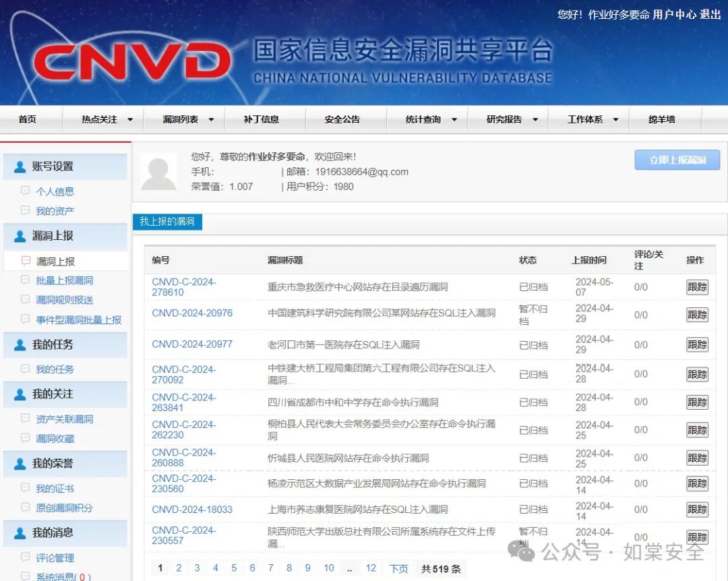Open vulnerability CNVD-2024-20977

(192, 344)
